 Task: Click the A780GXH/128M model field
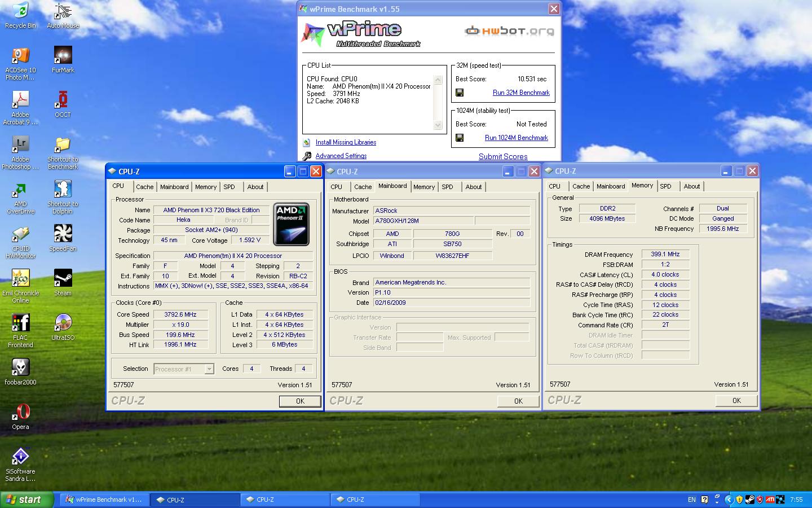(423, 221)
